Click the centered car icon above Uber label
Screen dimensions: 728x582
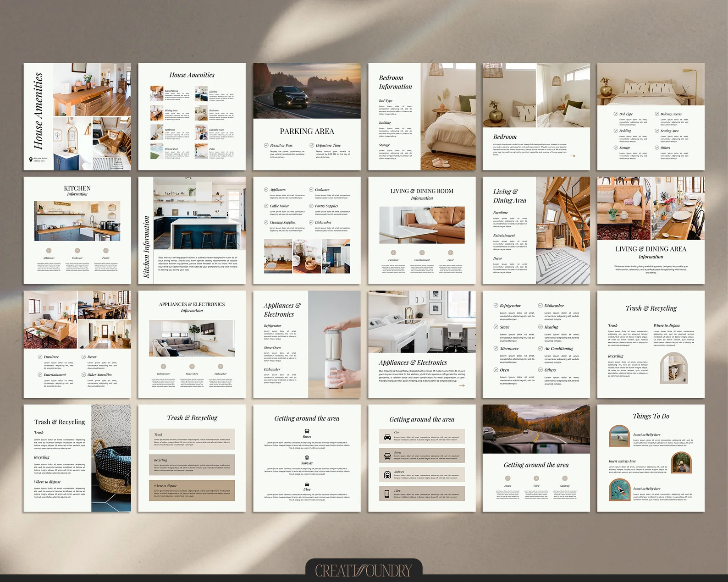click(x=307, y=484)
